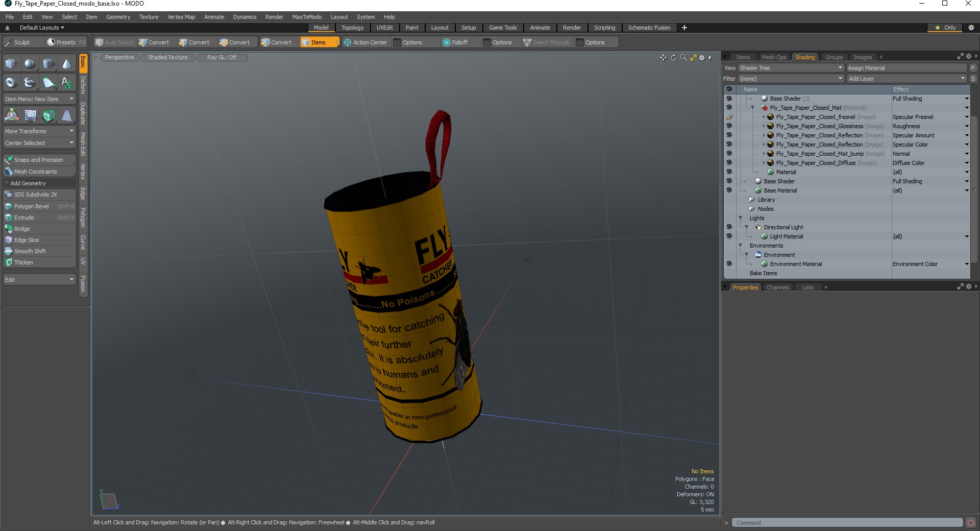The width and height of the screenshot is (980, 531).
Task: Click the Action Center button
Action: click(365, 42)
